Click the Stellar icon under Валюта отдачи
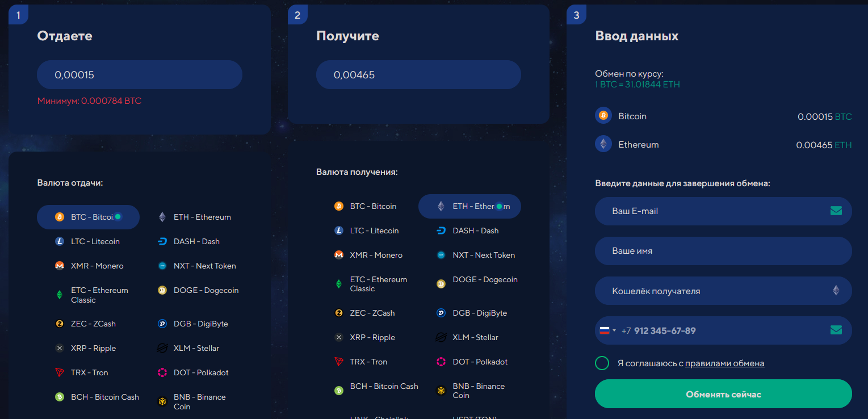Screen dimensions: 868x419 [x=162, y=348]
